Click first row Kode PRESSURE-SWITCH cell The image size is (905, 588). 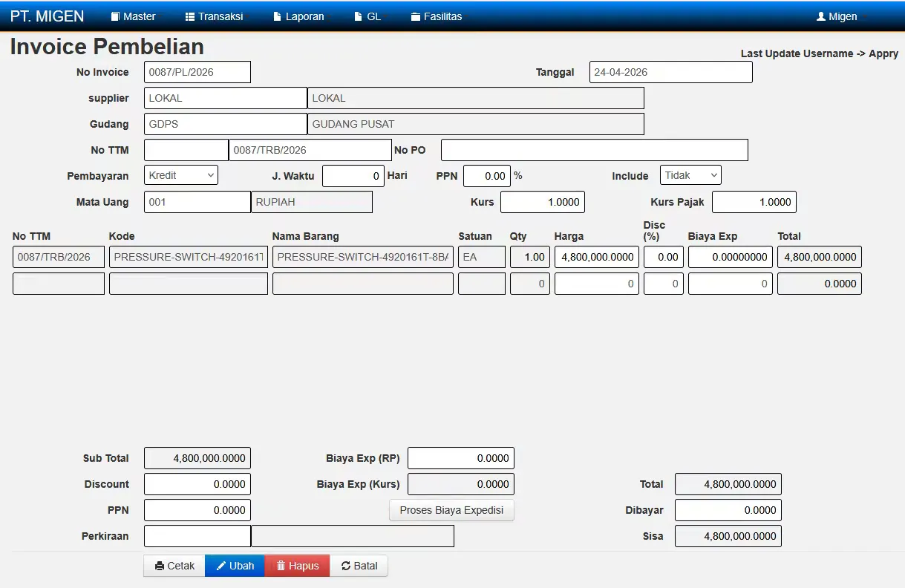tap(189, 257)
